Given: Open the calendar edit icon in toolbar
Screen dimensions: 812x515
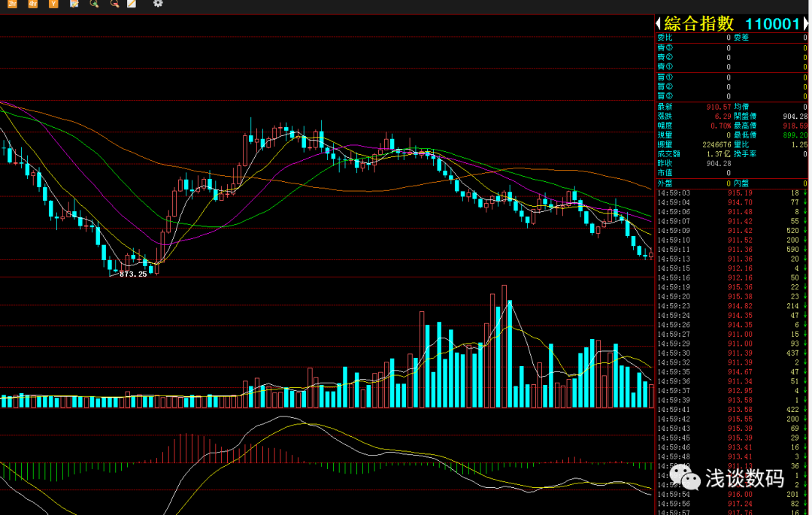Looking at the screenshot, I should (x=74, y=4).
